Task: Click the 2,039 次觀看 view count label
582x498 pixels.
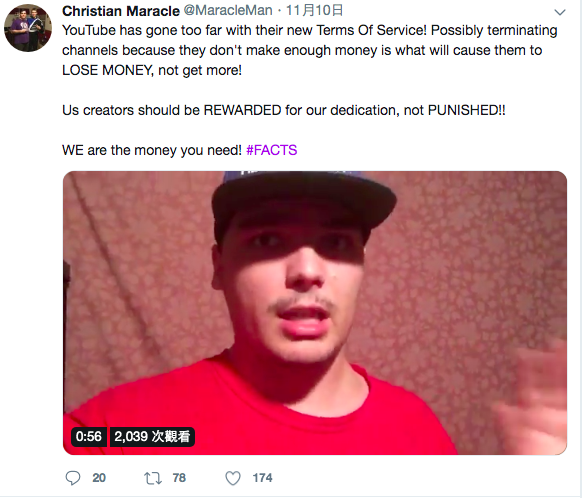Action: 152,436
